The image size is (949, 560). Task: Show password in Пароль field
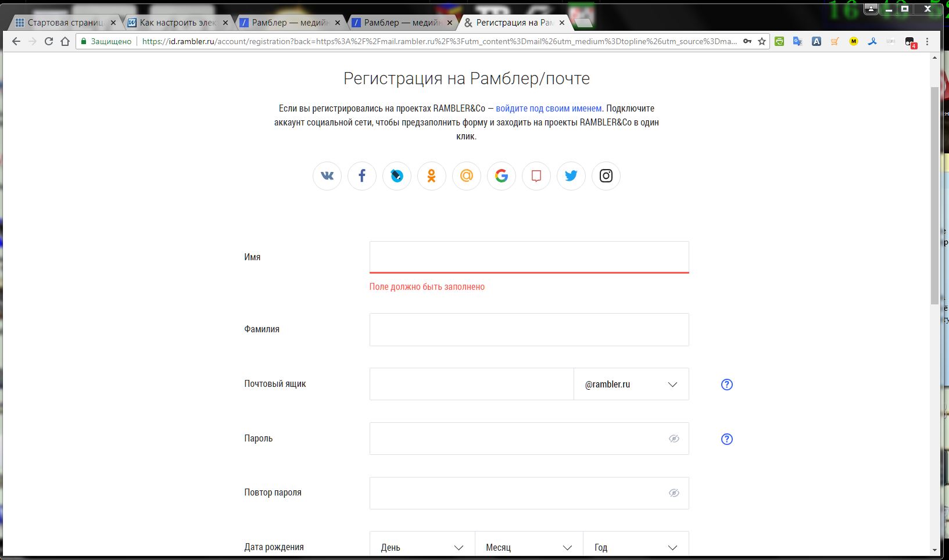(x=674, y=439)
